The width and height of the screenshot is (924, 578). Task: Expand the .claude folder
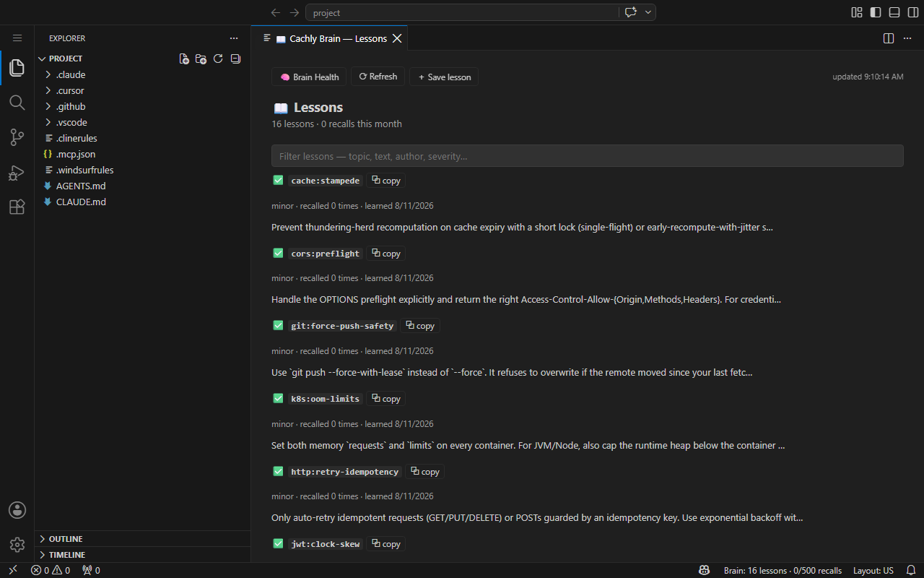(142, 74)
